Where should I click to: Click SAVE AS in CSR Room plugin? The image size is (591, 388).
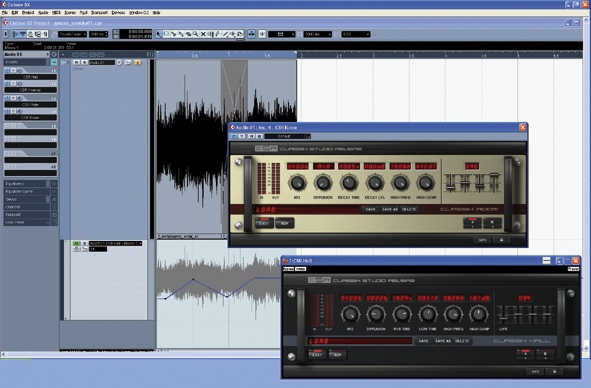(390, 209)
